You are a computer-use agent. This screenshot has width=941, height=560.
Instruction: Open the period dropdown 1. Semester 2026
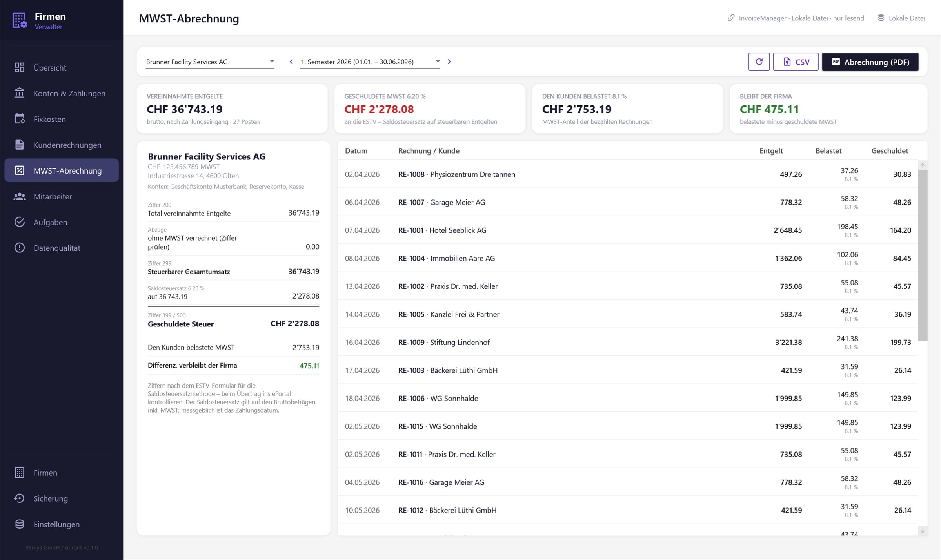(370, 62)
